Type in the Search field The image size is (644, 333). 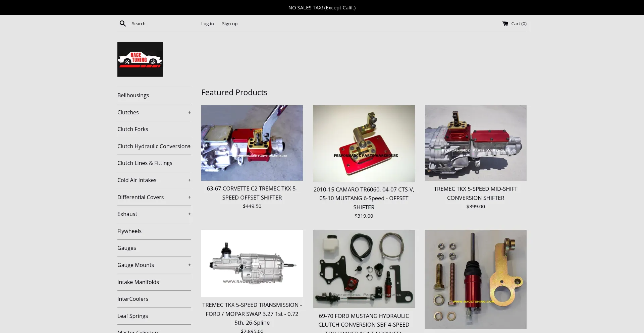pos(161,23)
